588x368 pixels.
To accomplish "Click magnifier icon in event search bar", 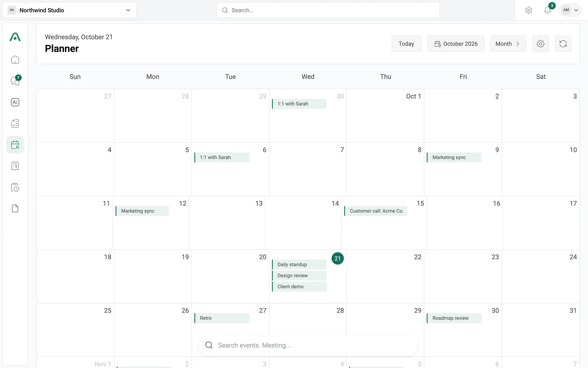I will [209, 345].
